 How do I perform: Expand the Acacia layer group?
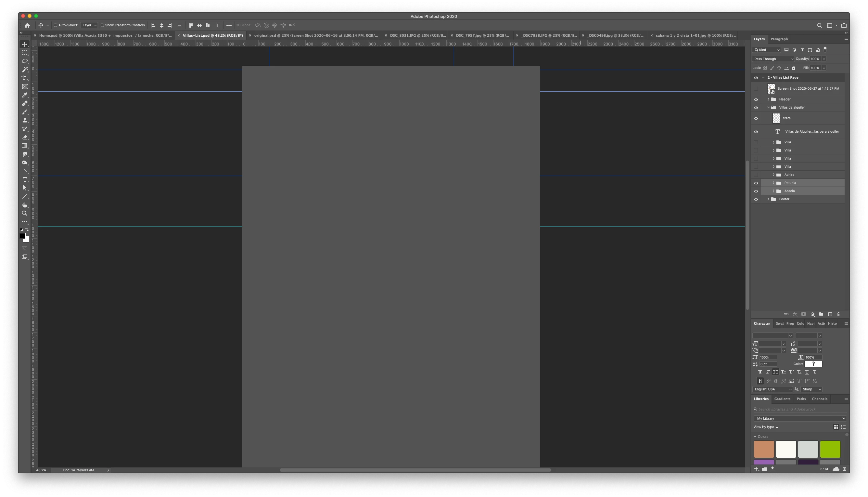[773, 191]
